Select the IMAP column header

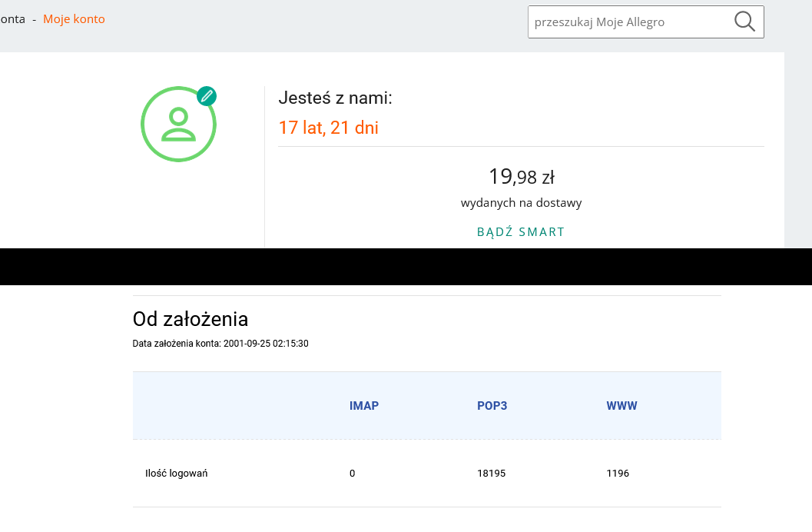[364, 406]
